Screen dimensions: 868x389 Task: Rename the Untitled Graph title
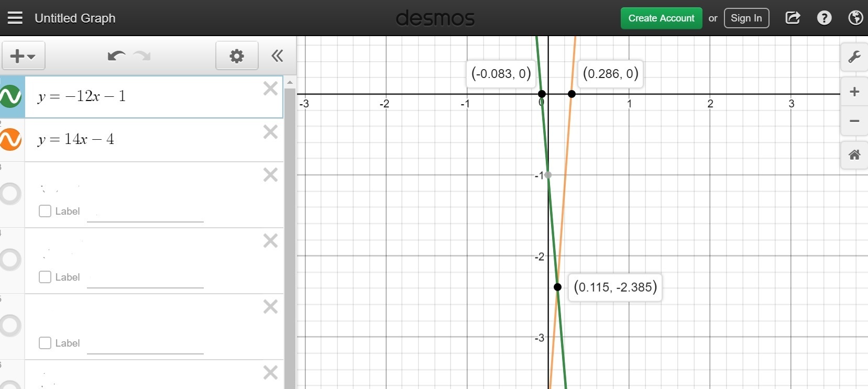(75, 18)
